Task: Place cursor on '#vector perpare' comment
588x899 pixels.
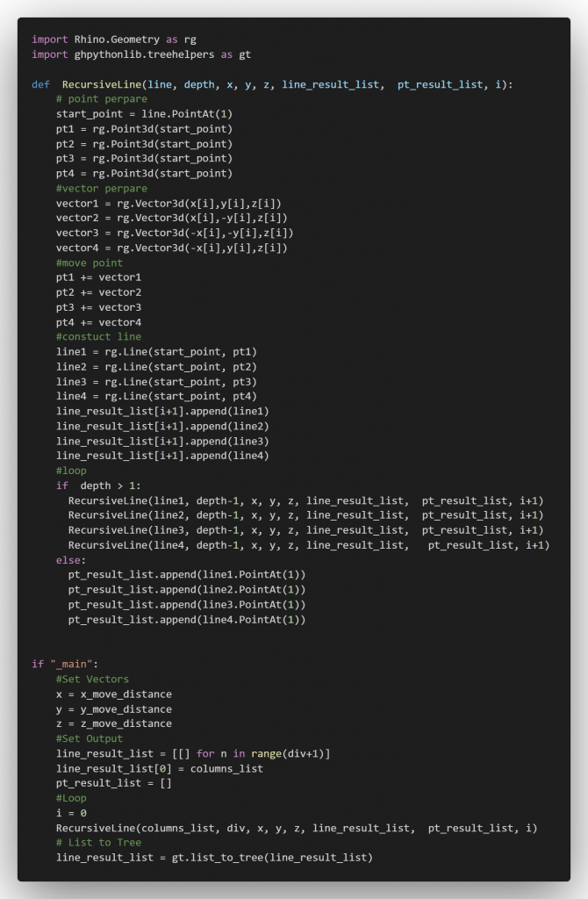Action: [102, 189]
